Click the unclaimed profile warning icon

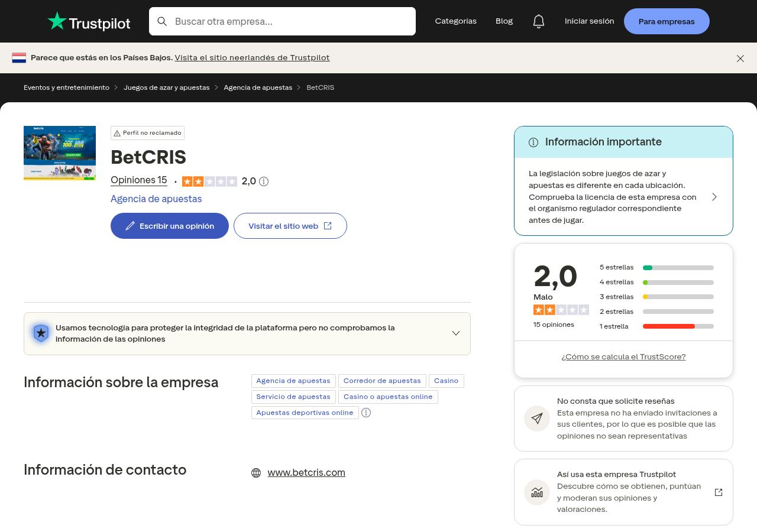(117, 133)
